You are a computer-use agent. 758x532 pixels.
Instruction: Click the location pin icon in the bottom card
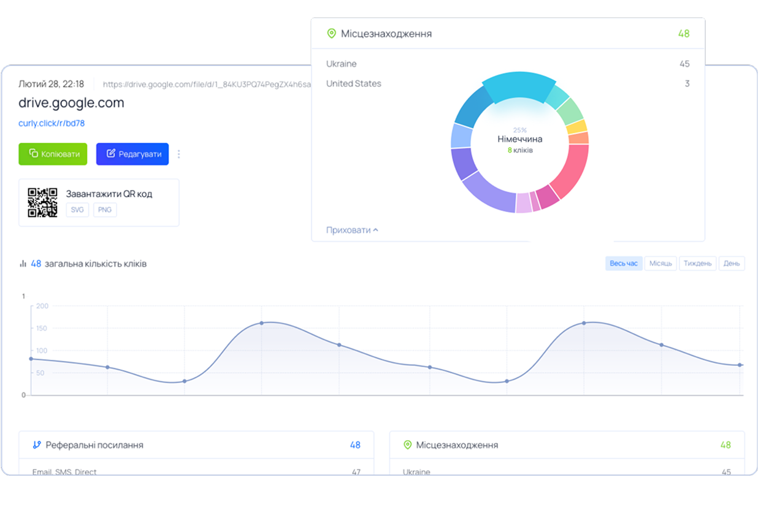(407, 445)
